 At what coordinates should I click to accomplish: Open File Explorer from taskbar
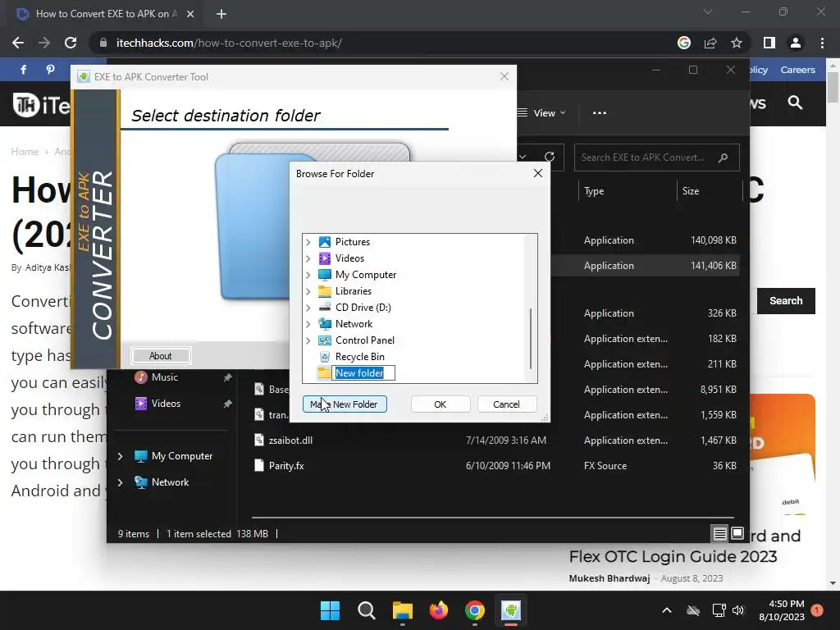(402, 610)
